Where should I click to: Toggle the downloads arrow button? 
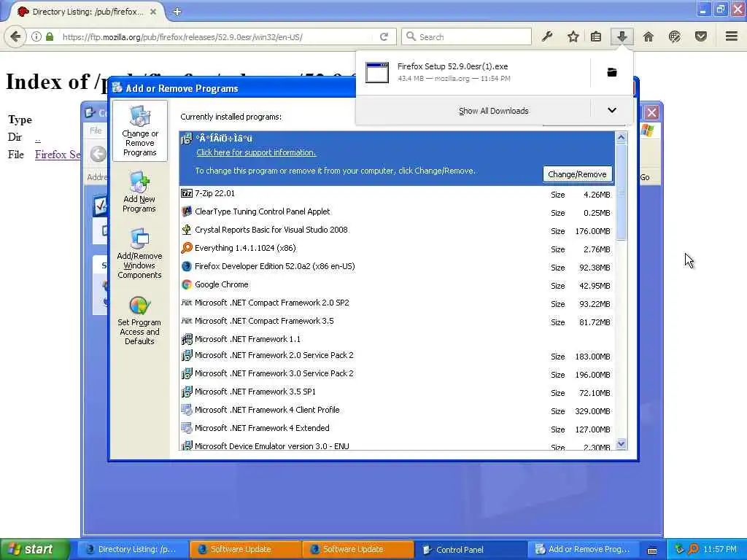[x=622, y=36]
